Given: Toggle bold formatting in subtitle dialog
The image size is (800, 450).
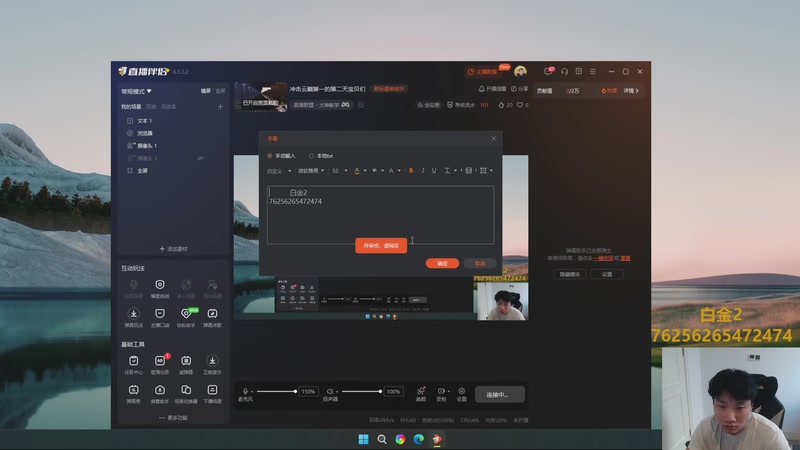Looking at the screenshot, I should pyautogui.click(x=411, y=170).
